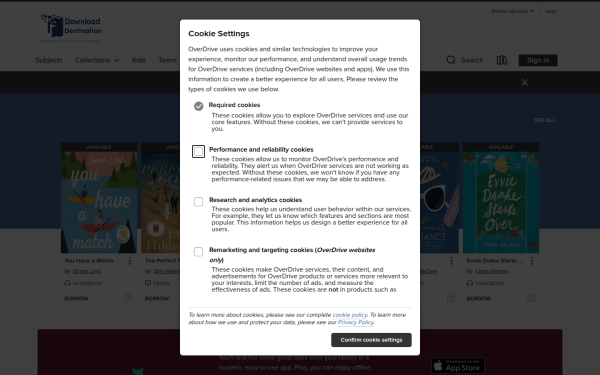Click the Help link
The width and height of the screenshot is (600, 375).
click(550, 11)
